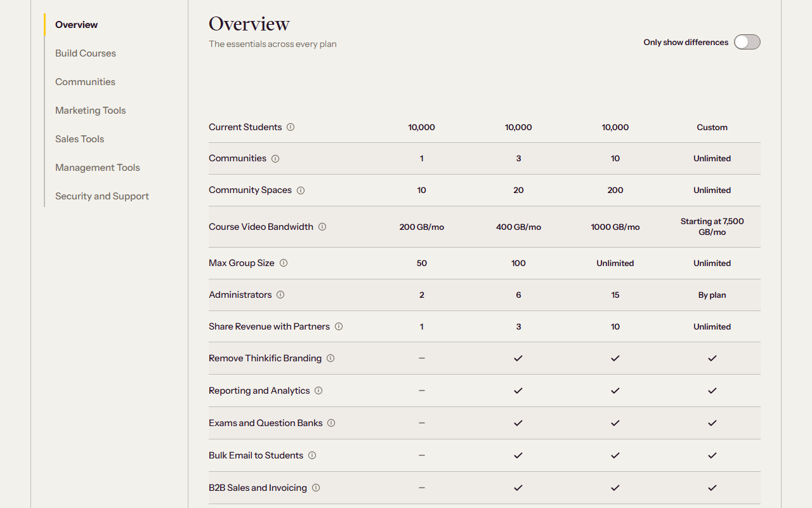Viewport: 812px width, 508px height.
Task: Click the 200 GB/mo bandwidth value
Action: tap(422, 227)
